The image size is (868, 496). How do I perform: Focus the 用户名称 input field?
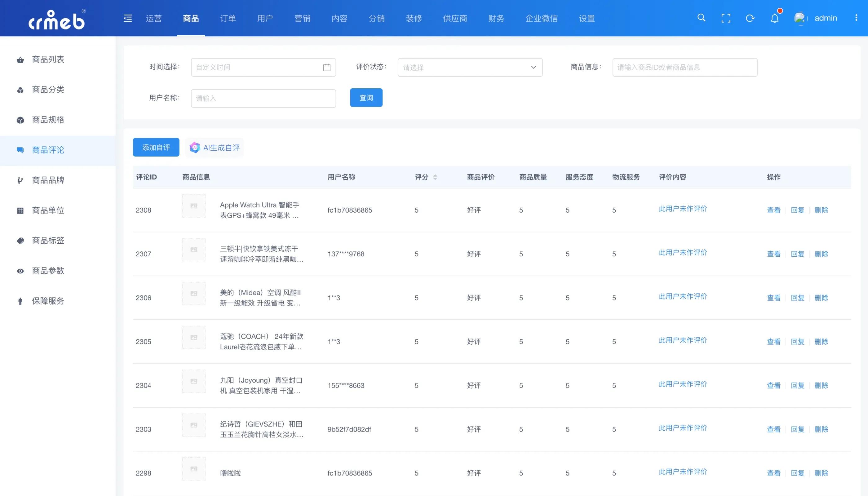pos(263,99)
